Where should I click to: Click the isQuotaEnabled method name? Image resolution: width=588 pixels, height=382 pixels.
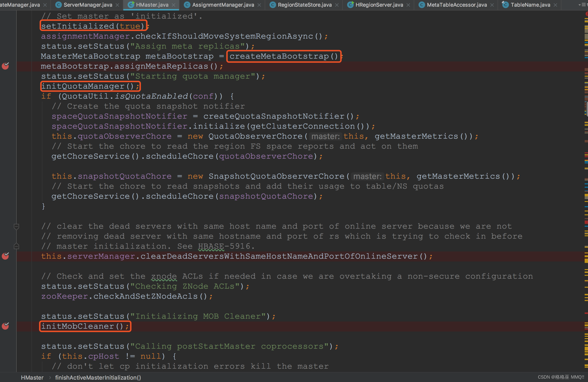coord(151,96)
